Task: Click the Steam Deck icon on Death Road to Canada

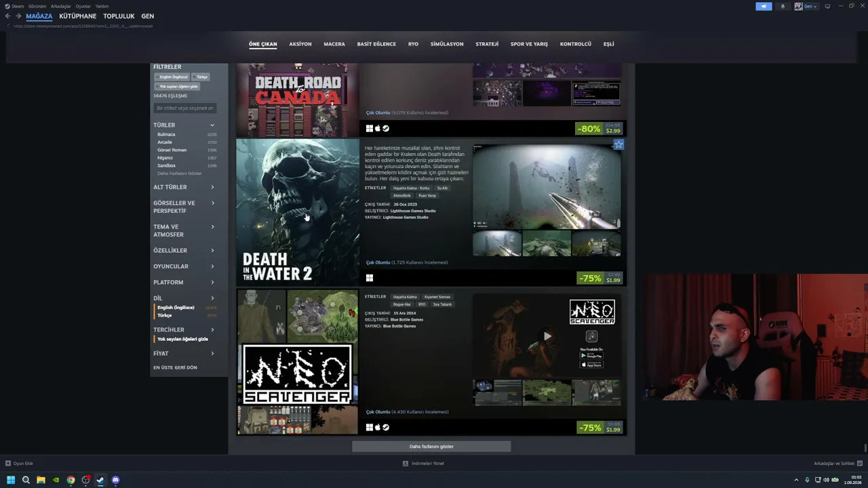Action: (386, 128)
